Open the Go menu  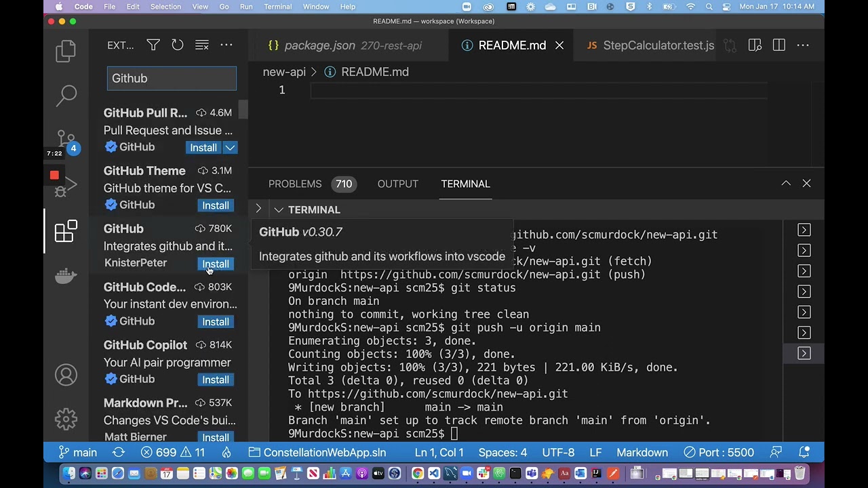pos(224,7)
